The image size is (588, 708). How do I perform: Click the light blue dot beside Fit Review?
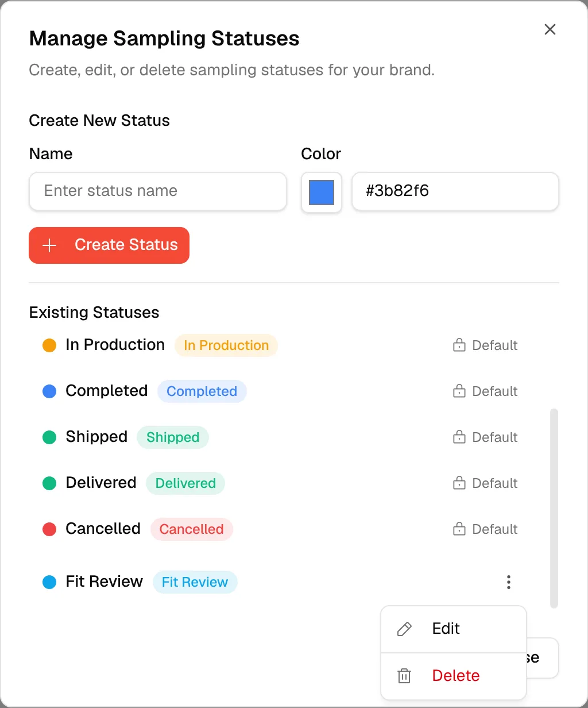[49, 582]
